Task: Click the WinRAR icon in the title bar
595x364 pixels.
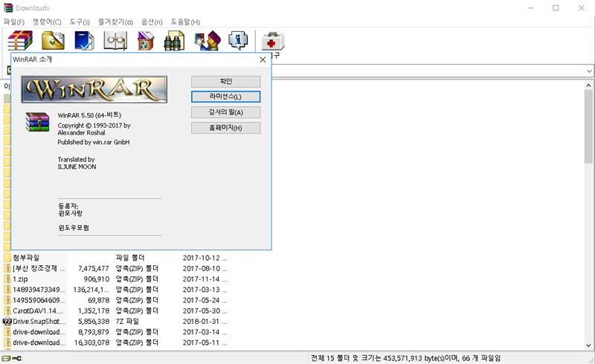Action: pyautogui.click(x=8, y=8)
